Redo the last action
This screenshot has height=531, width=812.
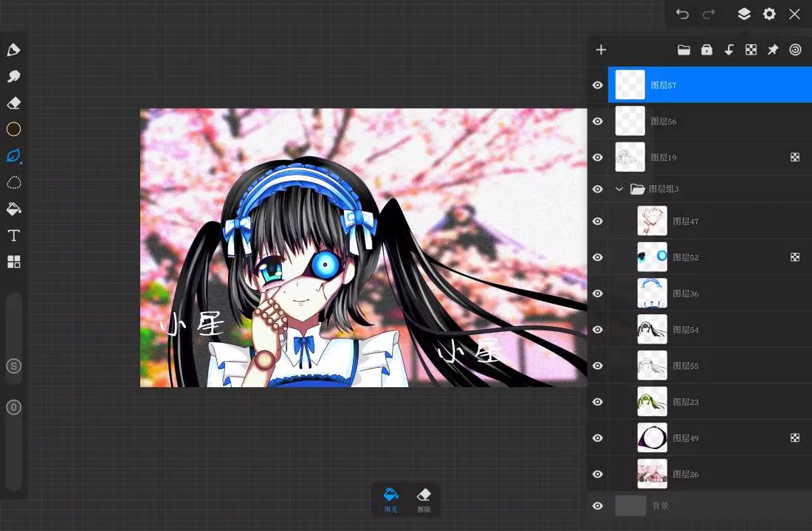[709, 14]
